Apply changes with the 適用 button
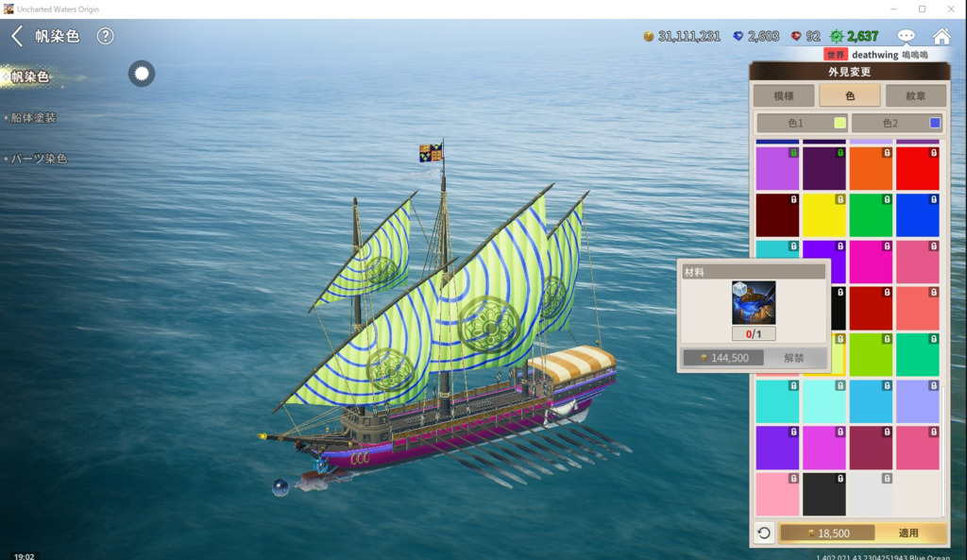 click(x=908, y=533)
